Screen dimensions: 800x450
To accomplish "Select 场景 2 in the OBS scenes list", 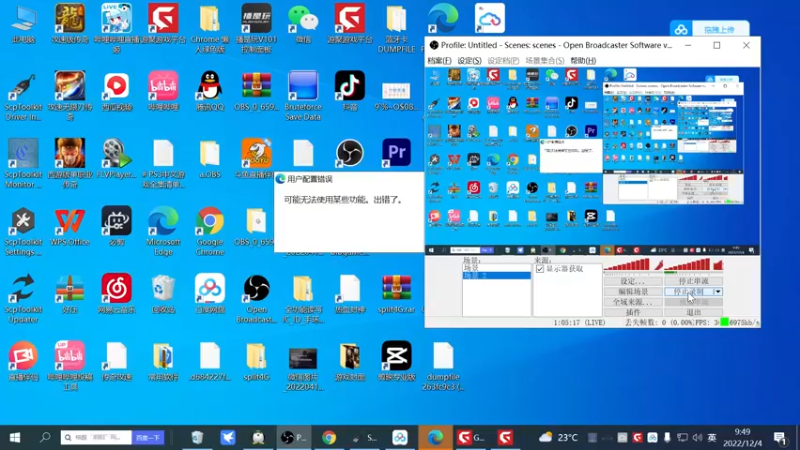I will [x=496, y=276].
